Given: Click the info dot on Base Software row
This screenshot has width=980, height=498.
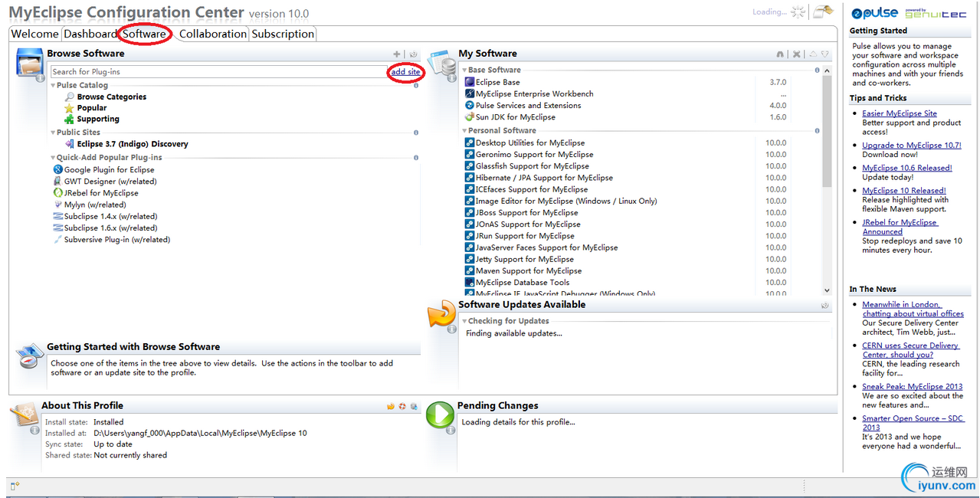Looking at the screenshot, I should (818, 70).
